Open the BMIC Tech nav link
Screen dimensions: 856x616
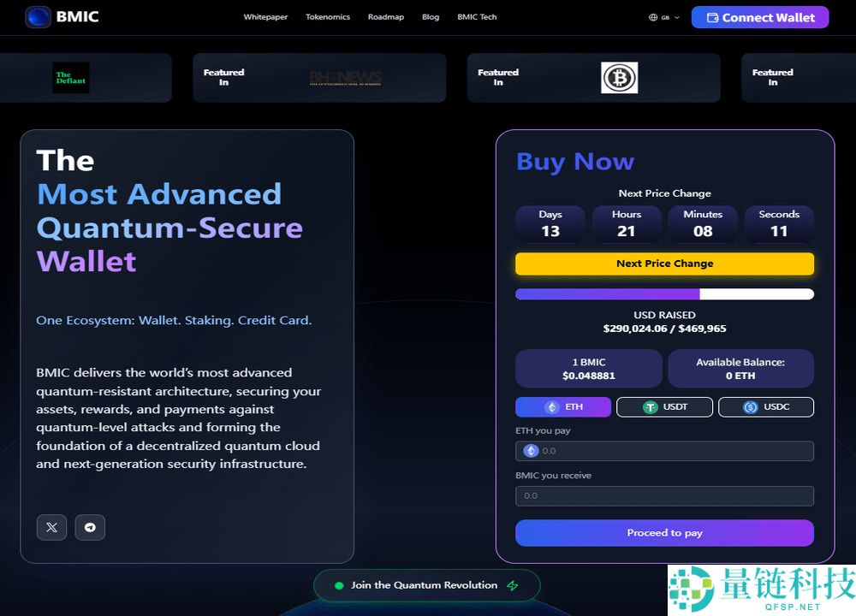pyautogui.click(x=477, y=17)
